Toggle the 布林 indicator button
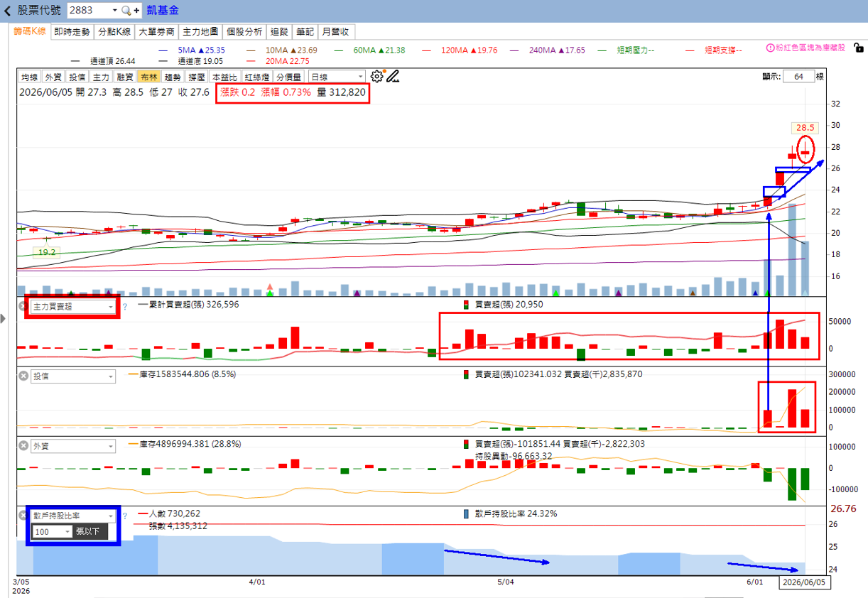The width and height of the screenshot is (868, 598). 148,77
